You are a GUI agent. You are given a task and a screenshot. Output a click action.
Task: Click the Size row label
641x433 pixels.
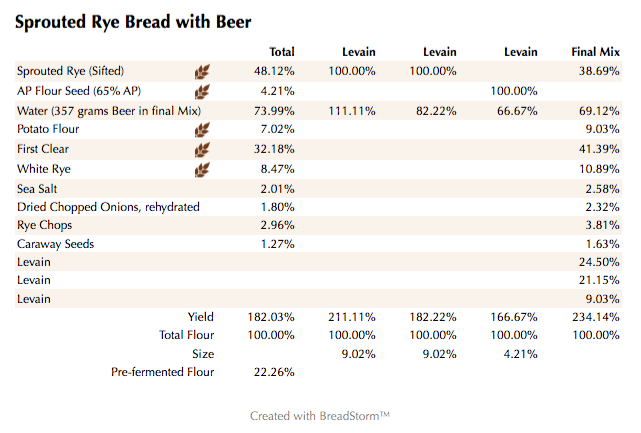[204, 354]
